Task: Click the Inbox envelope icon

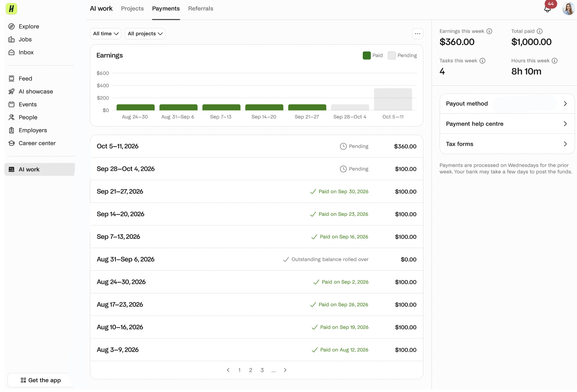Action: pos(12,52)
